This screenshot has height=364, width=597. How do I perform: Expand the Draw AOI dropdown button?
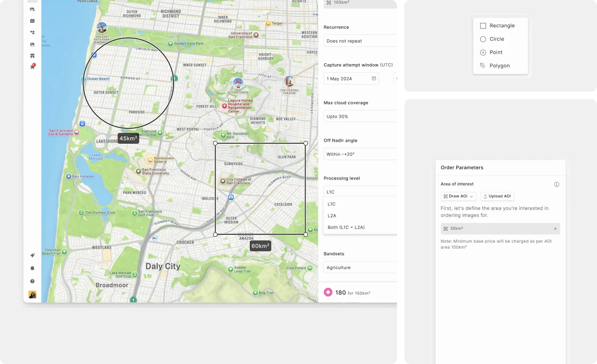click(x=459, y=196)
